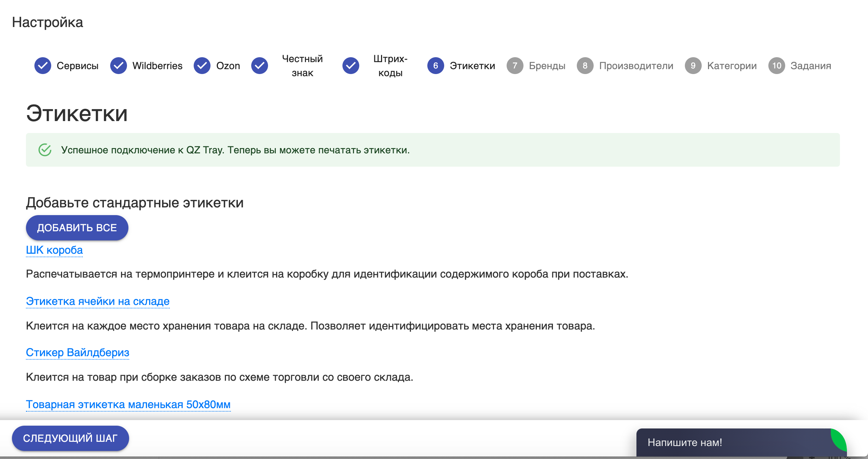Image resolution: width=868 pixels, height=459 pixels.
Task: Click the Ozon completed step icon
Action: (x=201, y=65)
